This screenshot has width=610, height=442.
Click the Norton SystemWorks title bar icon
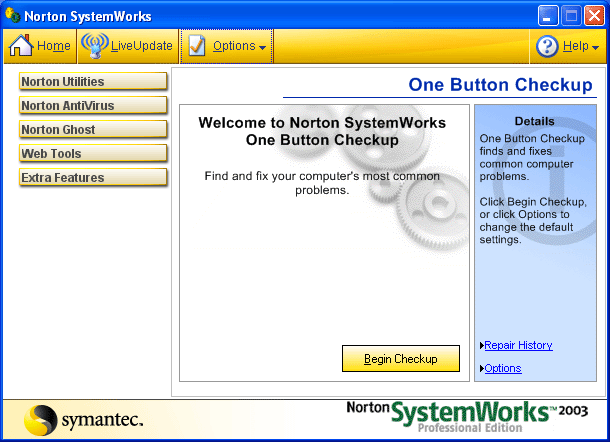(13, 15)
